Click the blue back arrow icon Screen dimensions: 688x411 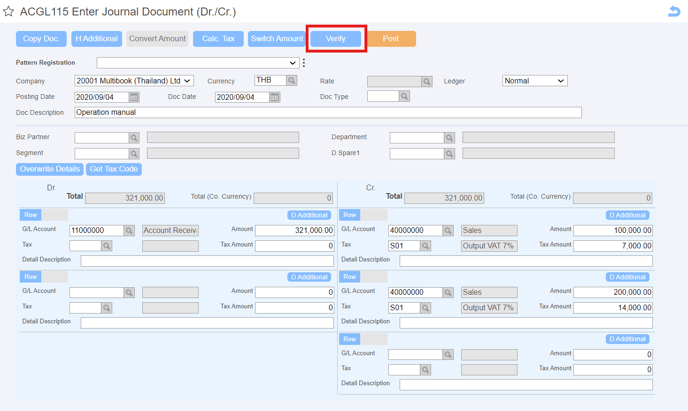[674, 11]
